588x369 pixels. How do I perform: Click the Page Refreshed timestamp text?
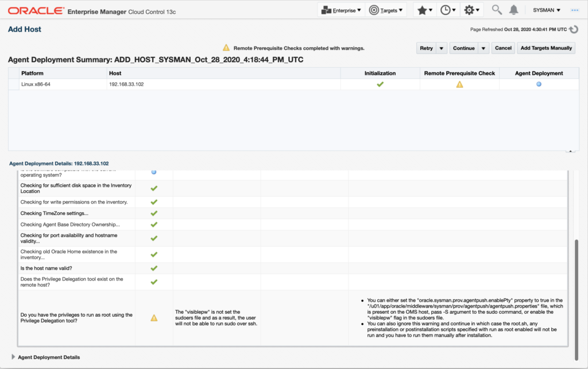pyautogui.click(x=519, y=29)
